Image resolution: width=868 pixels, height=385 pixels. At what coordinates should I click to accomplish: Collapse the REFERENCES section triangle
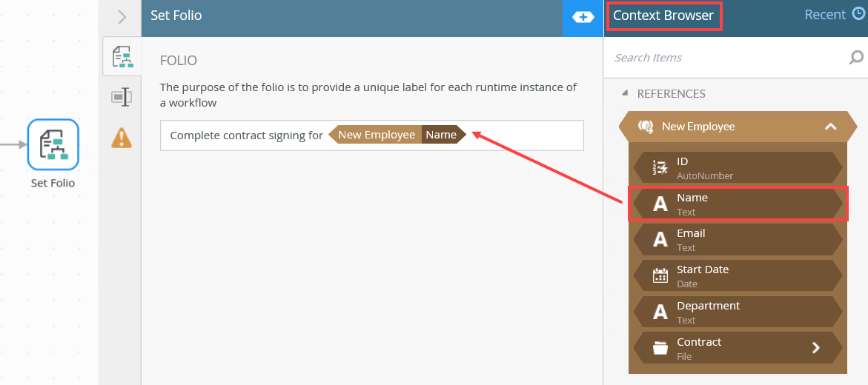[624, 93]
